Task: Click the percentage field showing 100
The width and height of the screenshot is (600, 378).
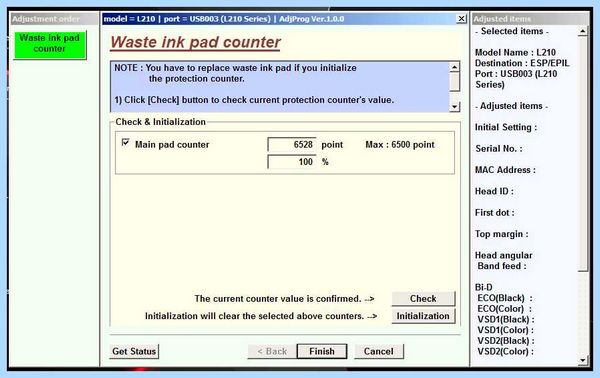Action: tap(292, 162)
